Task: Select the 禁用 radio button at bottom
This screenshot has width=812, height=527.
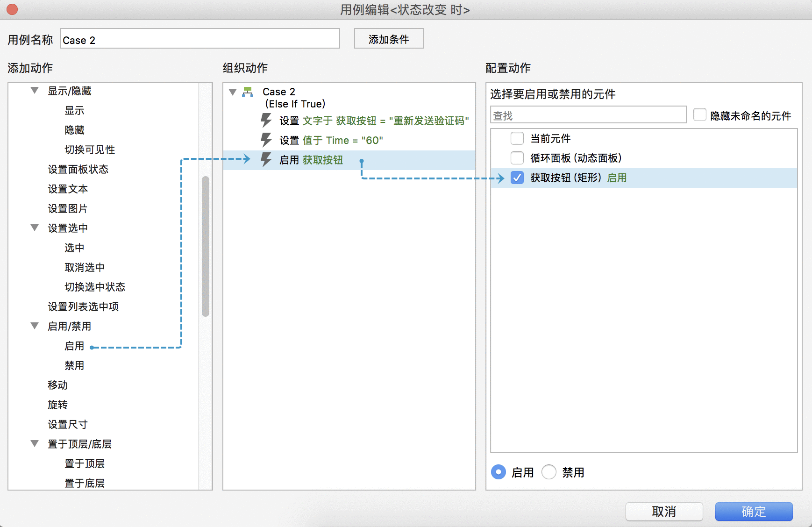Action: click(549, 472)
